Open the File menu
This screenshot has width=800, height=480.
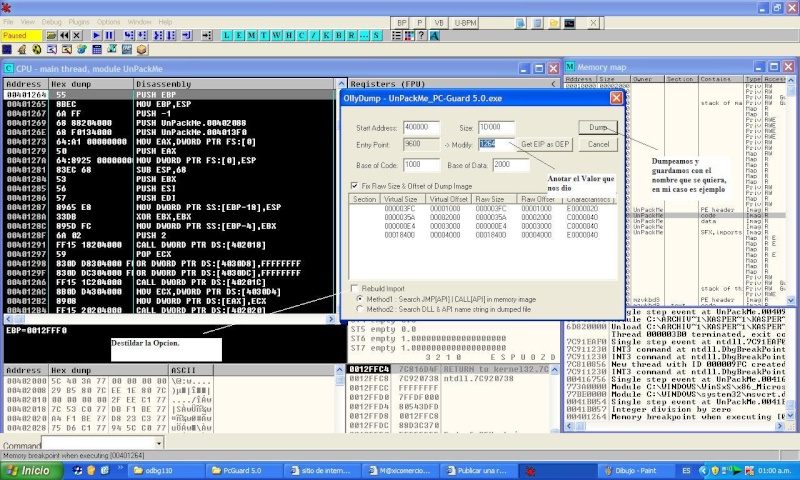coord(8,22)
